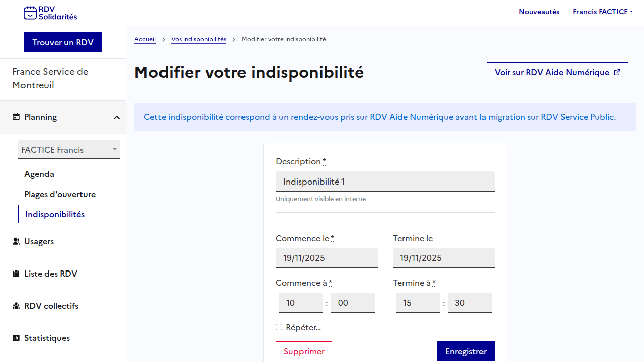Open the FACTICE Francis agent dropdown
Viewport: 644px width, 362px height.
pos(69,150)
